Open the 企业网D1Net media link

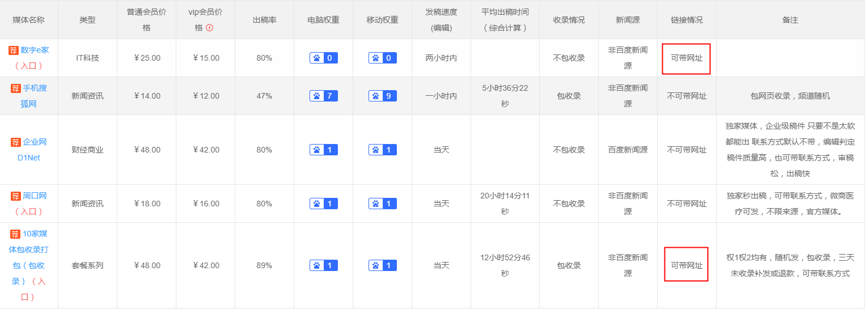(x=31, y=150)
